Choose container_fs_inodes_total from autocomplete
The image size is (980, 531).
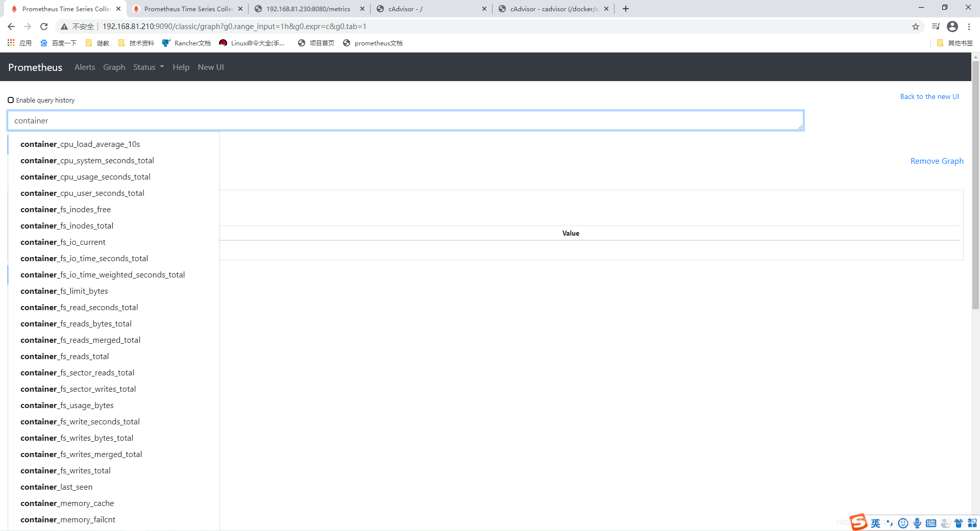pyautogui.click(x=114, y=225)
